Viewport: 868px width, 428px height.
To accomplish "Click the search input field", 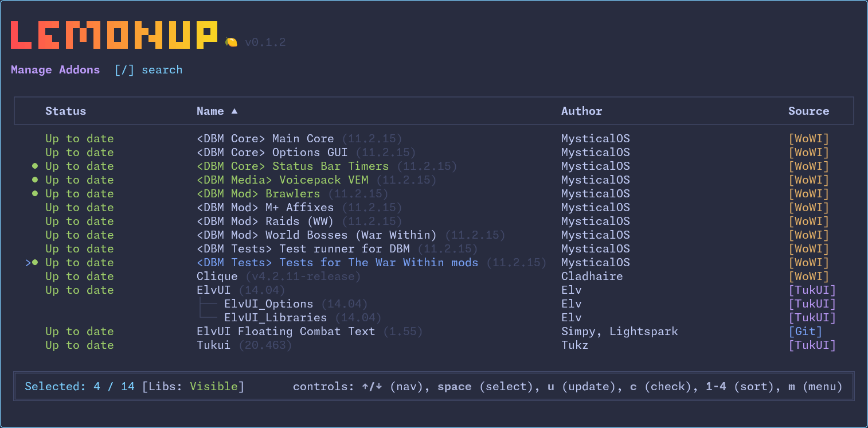I will pyautogui.click(x=162, y=69).
